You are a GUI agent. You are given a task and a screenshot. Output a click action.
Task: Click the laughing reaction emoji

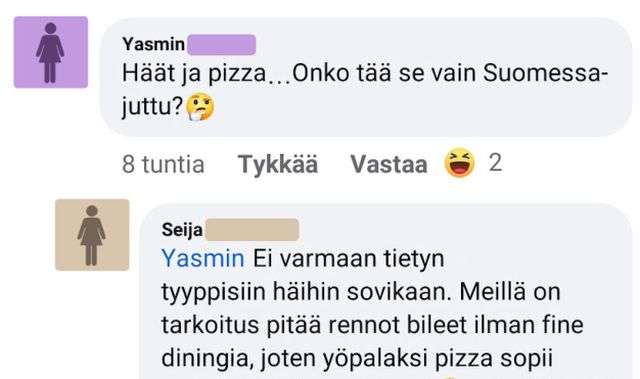pos(460,163)
